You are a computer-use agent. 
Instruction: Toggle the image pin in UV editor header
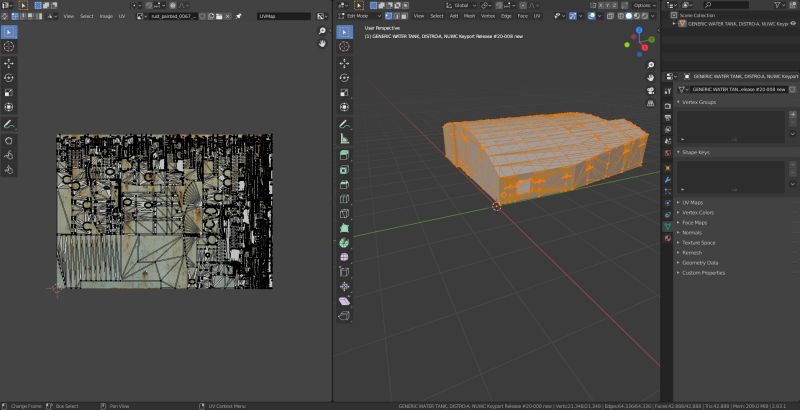[x=238, y=16]
